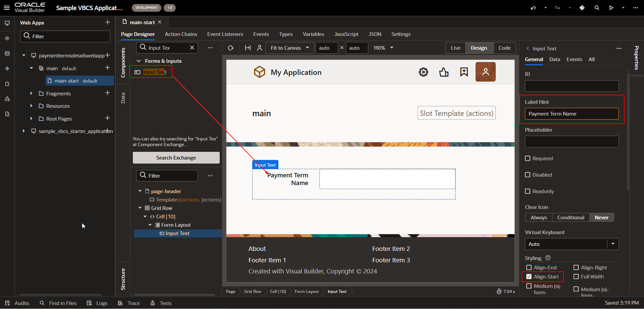Viewport: 644px width, 309px height.
Task: Set Clear Icon to Always
Action: pyautogui.click(x=539, y=218)
